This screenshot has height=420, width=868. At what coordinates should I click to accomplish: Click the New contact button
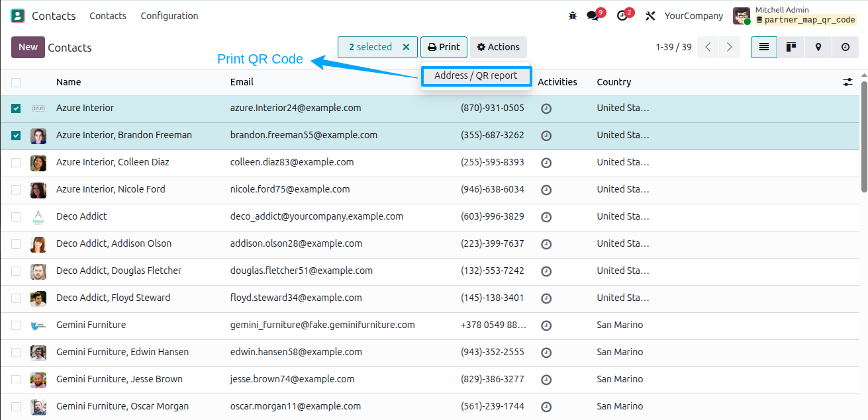(x=28, y=47)
